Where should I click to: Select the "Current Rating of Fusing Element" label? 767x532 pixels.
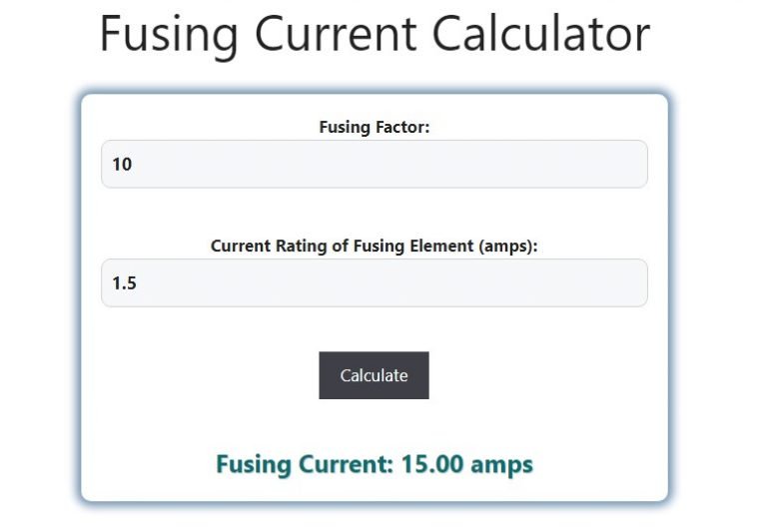(374, 247)
